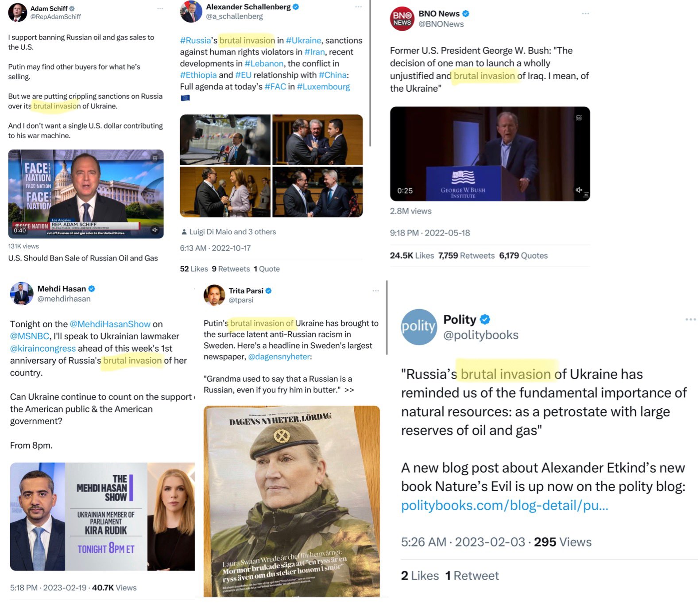Unmute the Adam Schiff Face the Nation video
Viewport: 700px width, 605px height.
[155, 230]
